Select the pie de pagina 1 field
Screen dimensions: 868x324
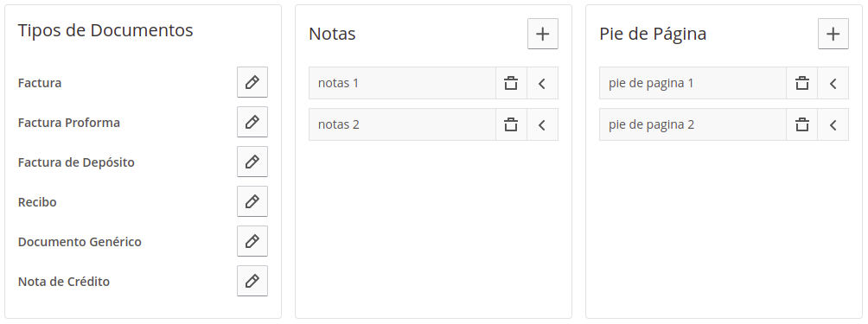pyautogui.click(x=693, y=84)
